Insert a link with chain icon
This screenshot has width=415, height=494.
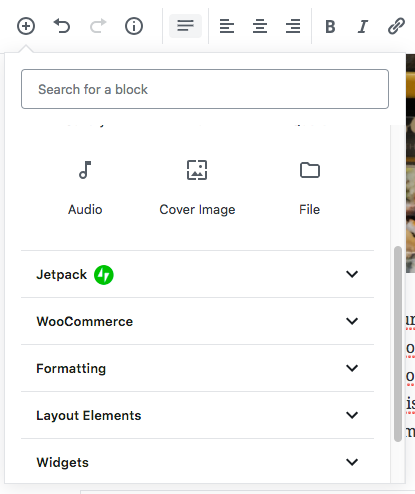point(396,26)
